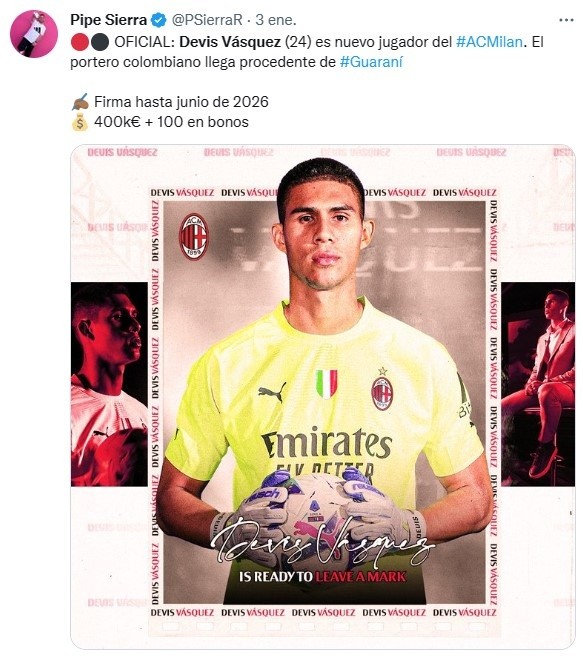Open the @PSierraR handle link
This screenshot has width=583, height=656.
coord(207,20)
